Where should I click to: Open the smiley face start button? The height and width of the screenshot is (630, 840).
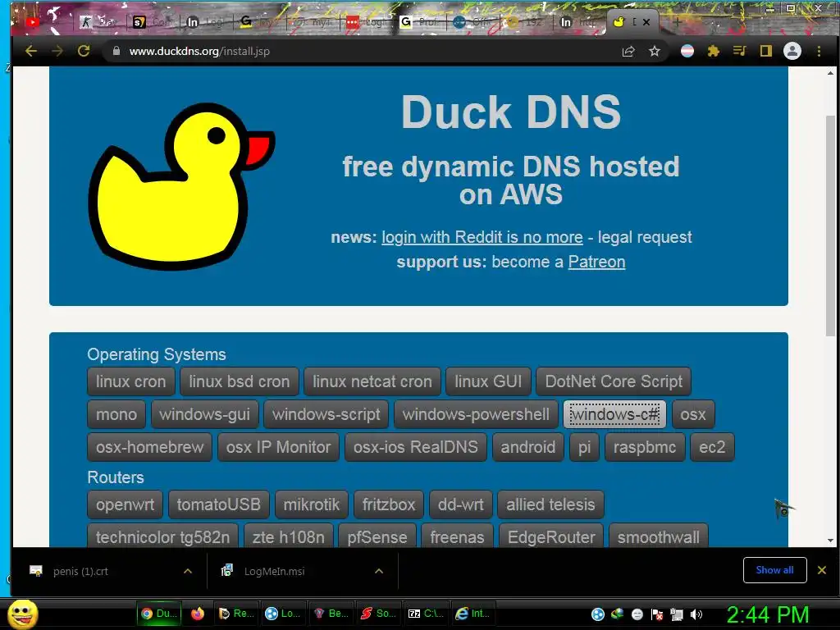22,614
